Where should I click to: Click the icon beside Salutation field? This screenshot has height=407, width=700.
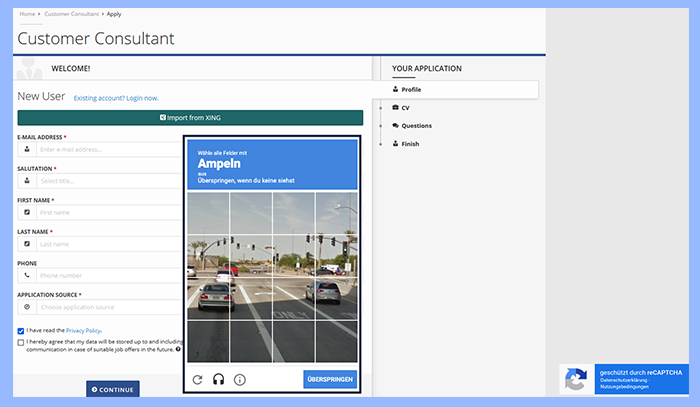coord(27,181)
